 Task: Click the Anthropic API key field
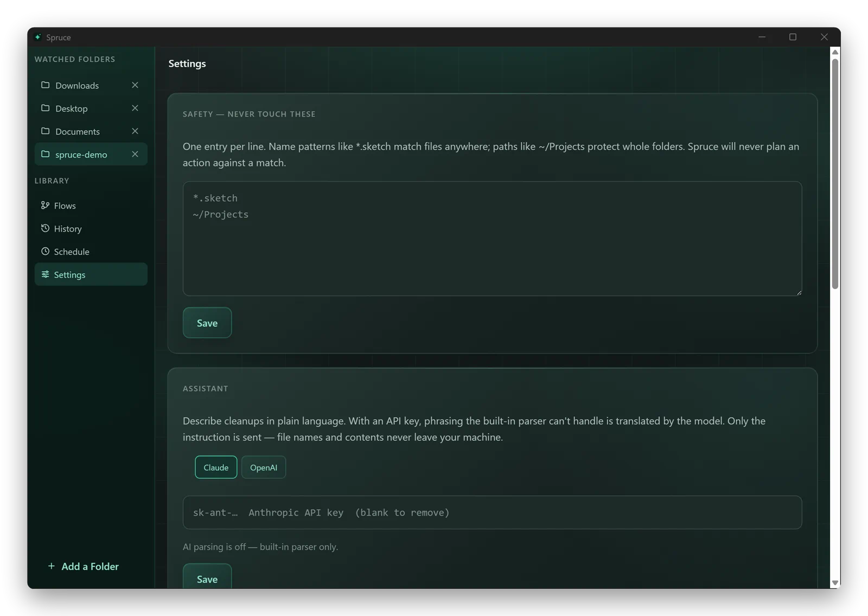click(x=492, y=512)
